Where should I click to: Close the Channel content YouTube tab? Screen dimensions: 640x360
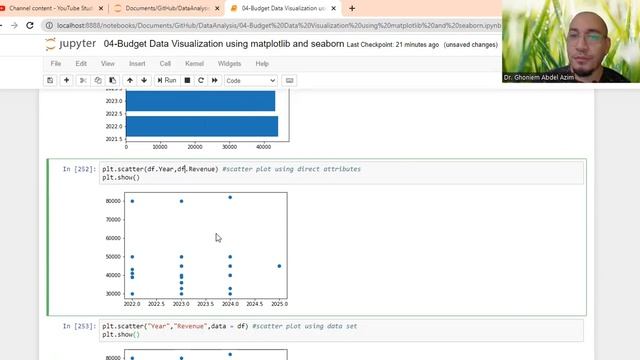pos(101,8)
